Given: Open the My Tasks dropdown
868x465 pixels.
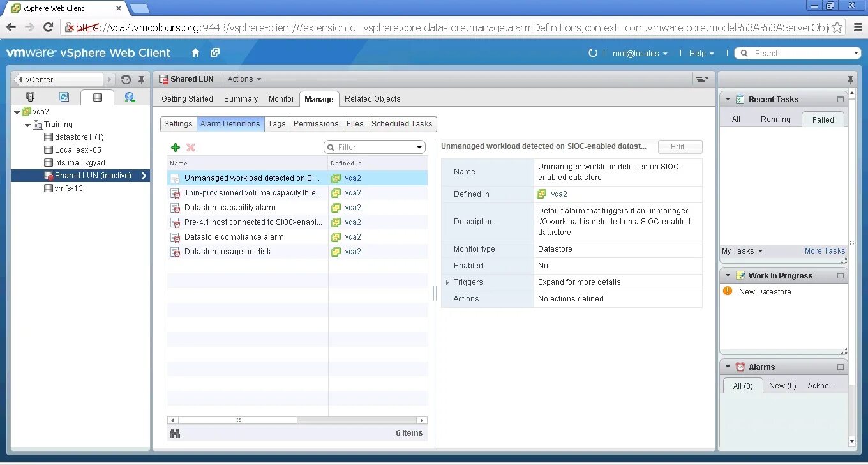Looking at the screenshot, I should click(x=742, y=251).
